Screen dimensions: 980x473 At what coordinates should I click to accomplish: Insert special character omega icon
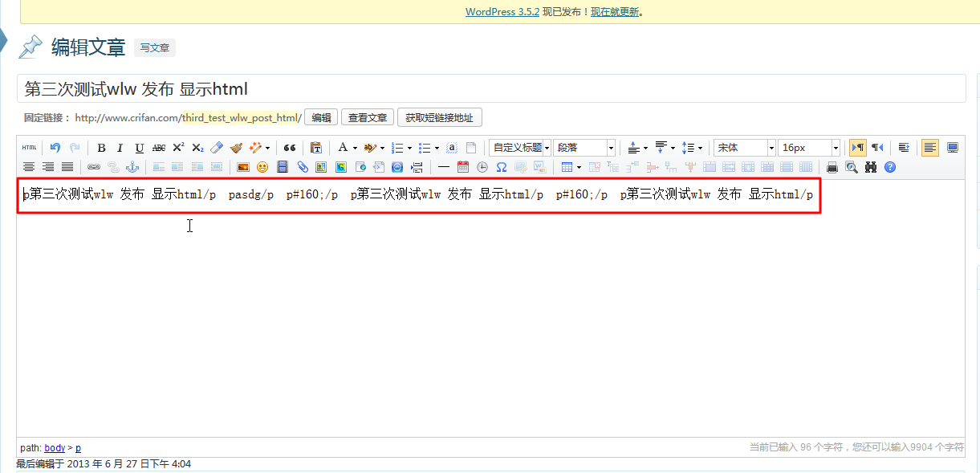pyautogui.click(x=502, y=167)
